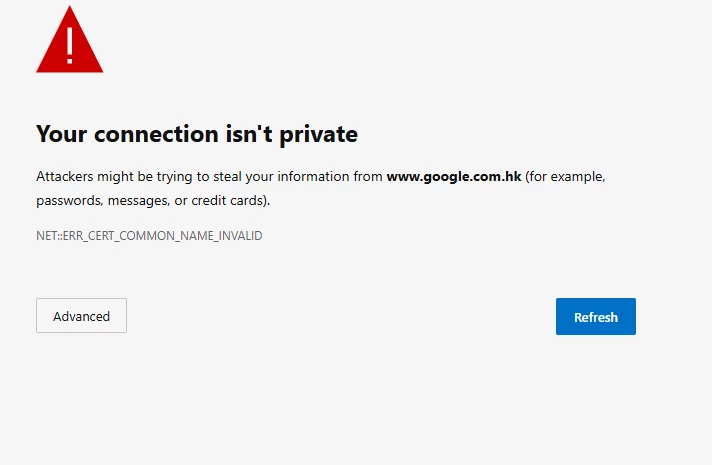The width and height of the screenshot is (712, 465).
Task: Click the "NET::" prefix of the error code
Action: 49,236
